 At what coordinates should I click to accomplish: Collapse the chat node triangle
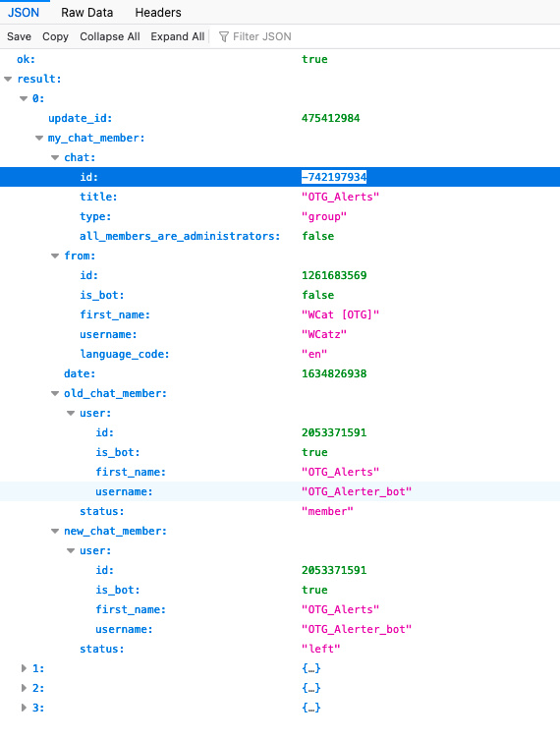(55, 157)
